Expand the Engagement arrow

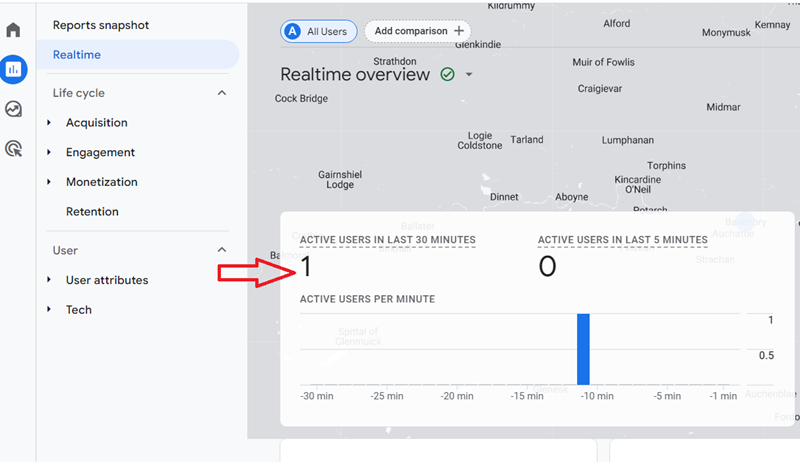(49, 152)
